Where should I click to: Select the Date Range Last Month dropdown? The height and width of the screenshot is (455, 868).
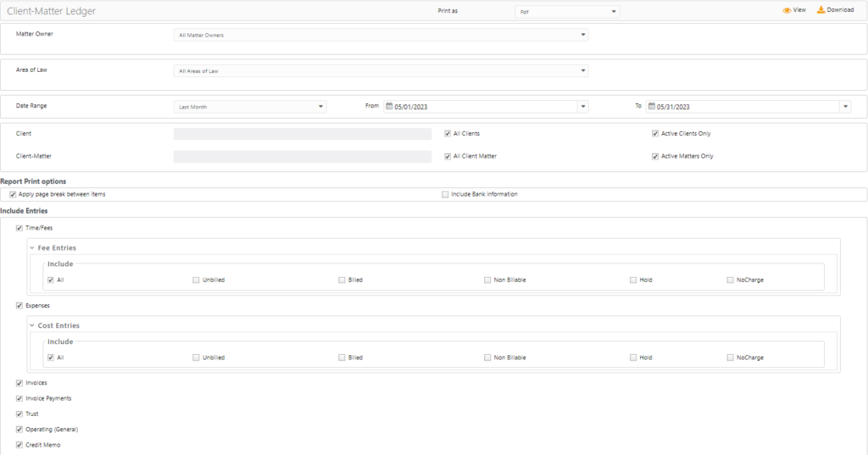249,107
